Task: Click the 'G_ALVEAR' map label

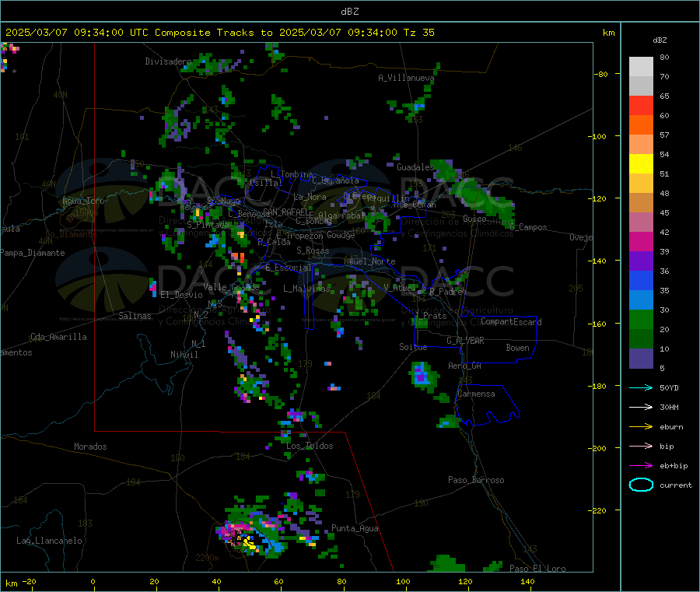Action: click(x=465, y=341)
